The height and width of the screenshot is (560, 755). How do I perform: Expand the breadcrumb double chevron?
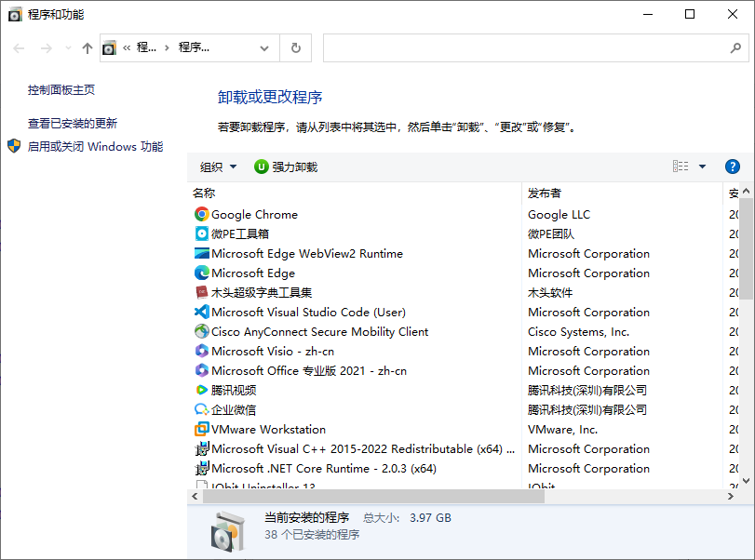tap(127, 47)
